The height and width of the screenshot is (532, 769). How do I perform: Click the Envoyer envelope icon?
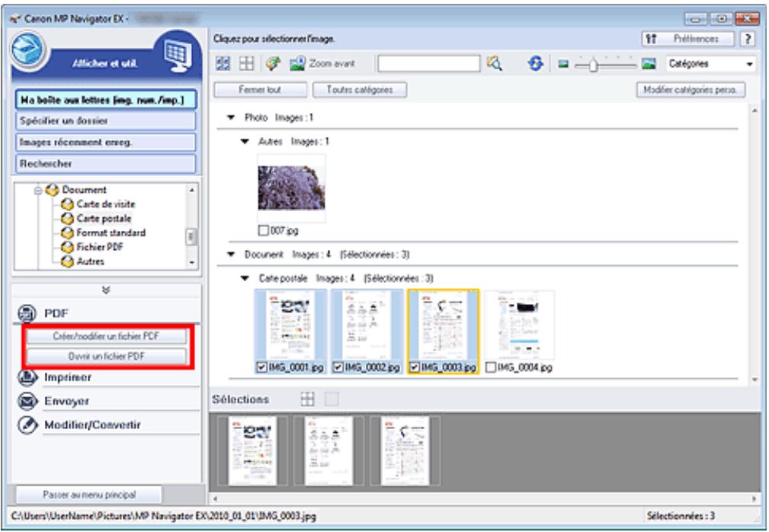pos(27,401)
